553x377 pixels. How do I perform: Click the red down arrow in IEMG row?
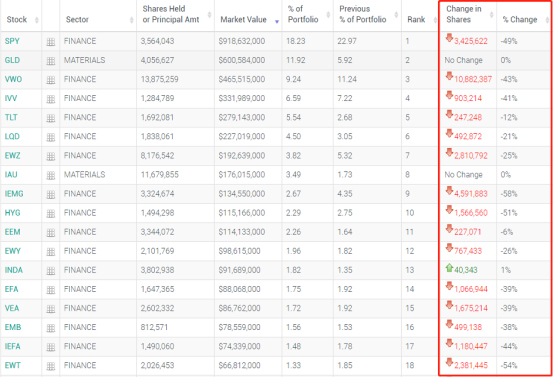(449, 190)
